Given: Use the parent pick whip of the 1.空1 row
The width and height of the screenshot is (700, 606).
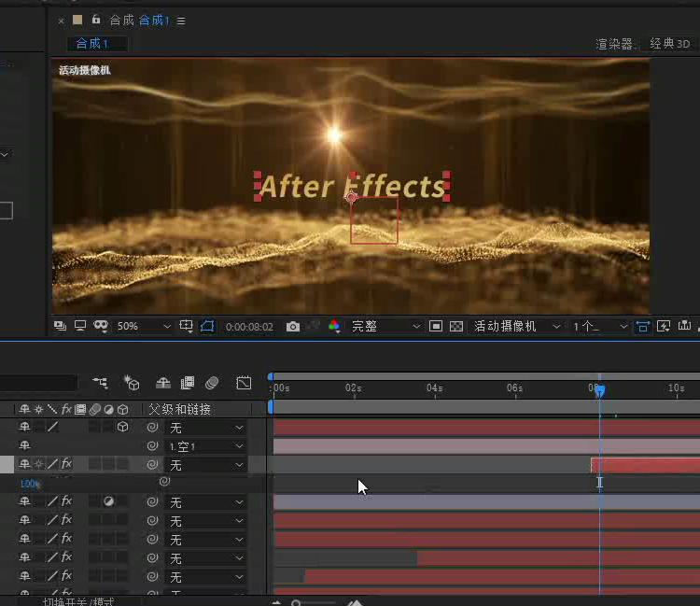Looking at the screenshot, I should coord(152,445).
